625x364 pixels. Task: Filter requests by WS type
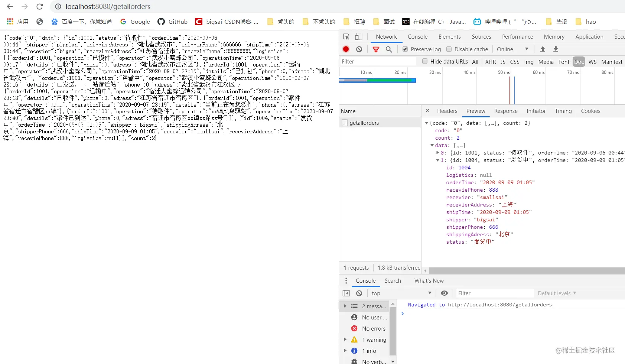[x=592, y=62]
